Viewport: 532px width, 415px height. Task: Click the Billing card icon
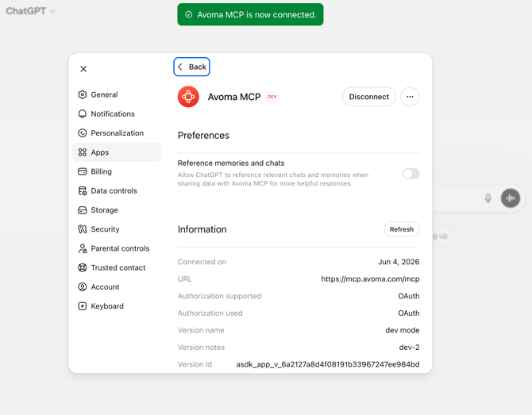click(x=82, y=171)
